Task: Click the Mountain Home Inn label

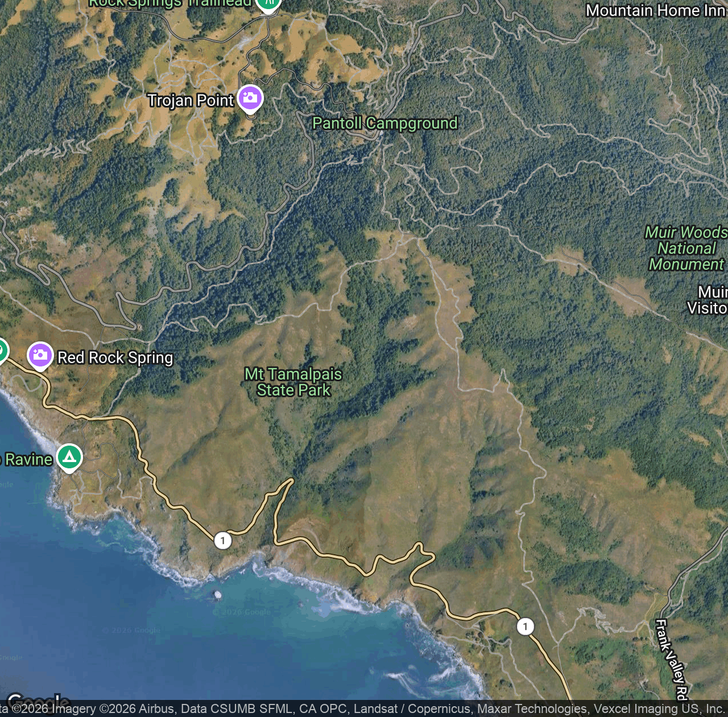Action: pos(656,10)
